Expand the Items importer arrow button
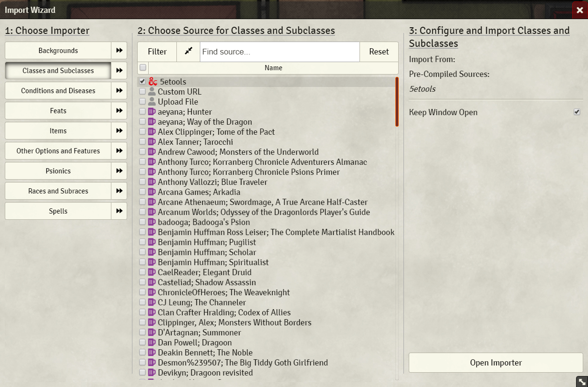This screenshot has width=588, height=387. tap(119, 131)
